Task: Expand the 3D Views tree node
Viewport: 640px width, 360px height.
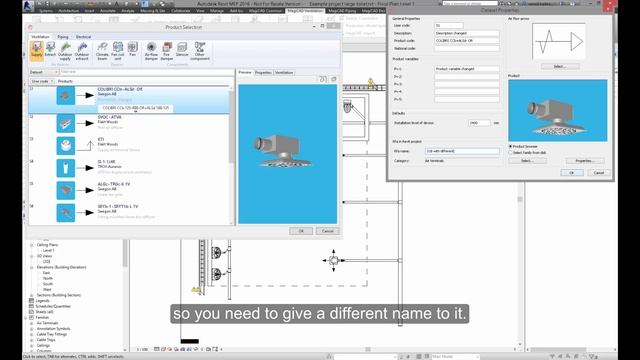Action: click(31, 256)
